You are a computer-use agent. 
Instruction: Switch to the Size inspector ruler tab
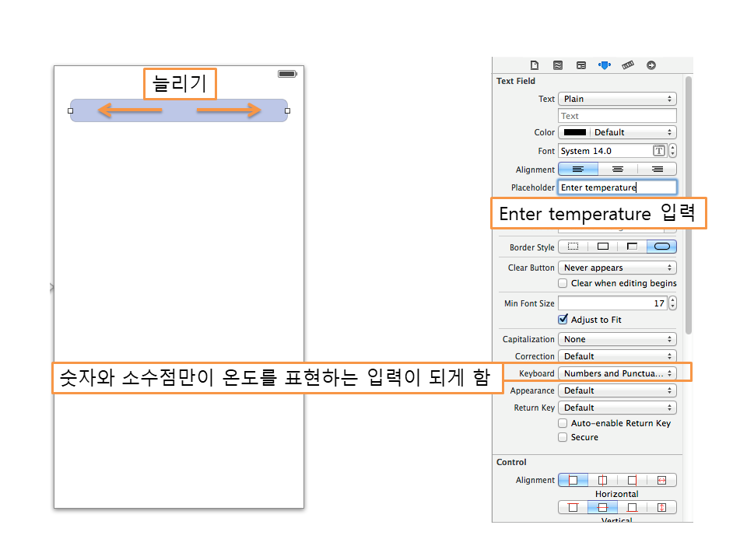[x=628, y=65]
